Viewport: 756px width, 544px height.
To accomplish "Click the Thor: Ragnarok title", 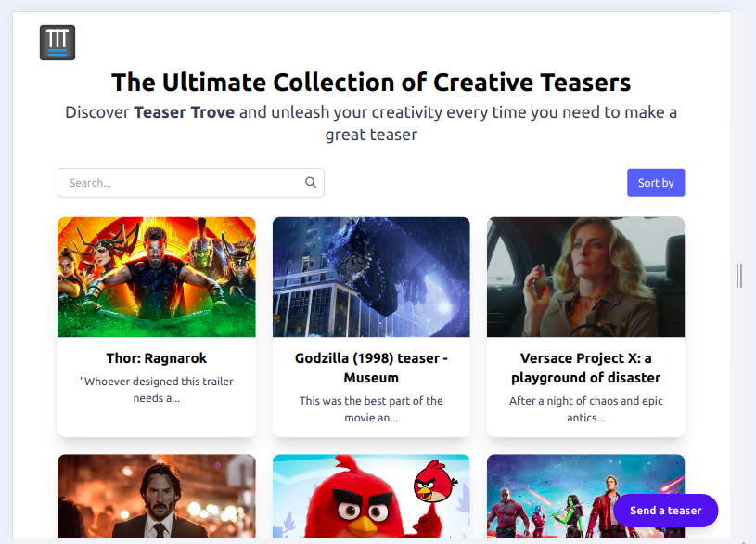I will pos(157,358).
